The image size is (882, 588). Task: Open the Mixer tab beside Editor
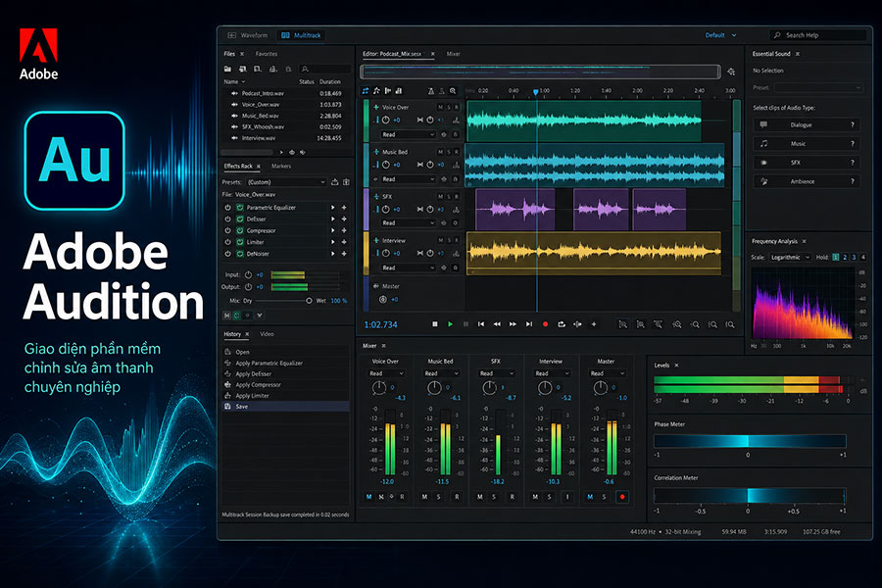click(454, 54)
